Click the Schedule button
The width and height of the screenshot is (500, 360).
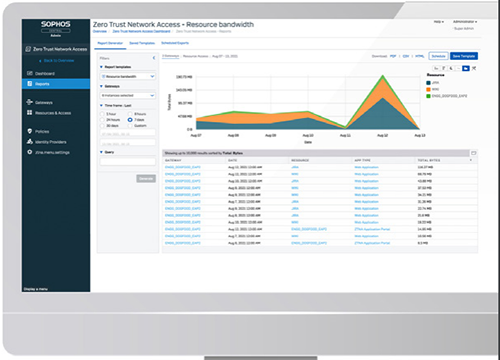[x=438, y=56]
